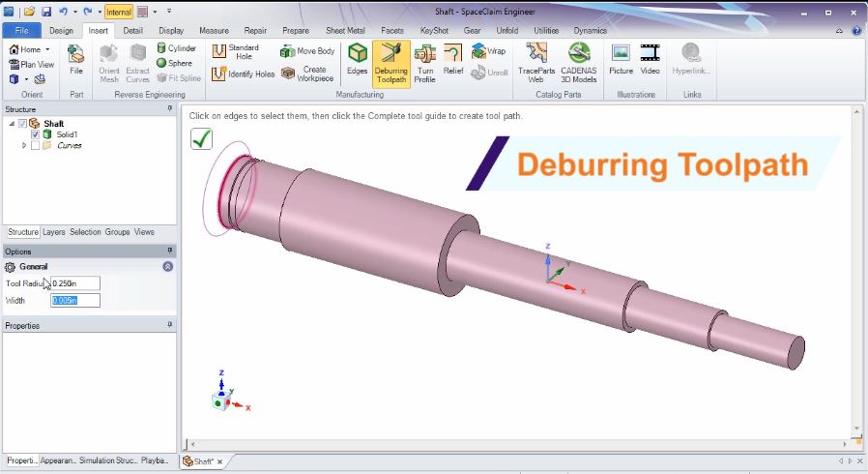Open TraceParts Web catalog

(535, 64)
